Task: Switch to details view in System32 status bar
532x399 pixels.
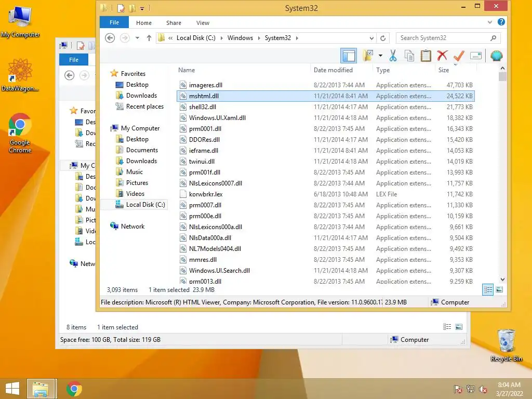Action: click(x=488, y=289)
